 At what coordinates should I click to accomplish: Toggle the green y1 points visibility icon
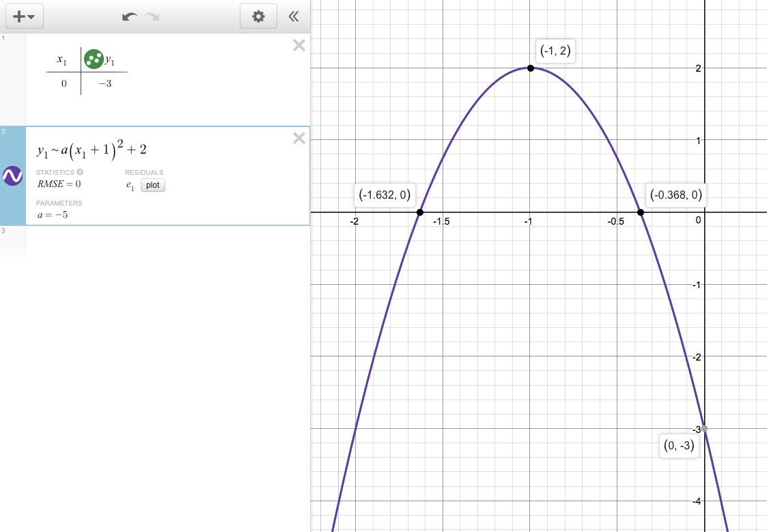94,59
